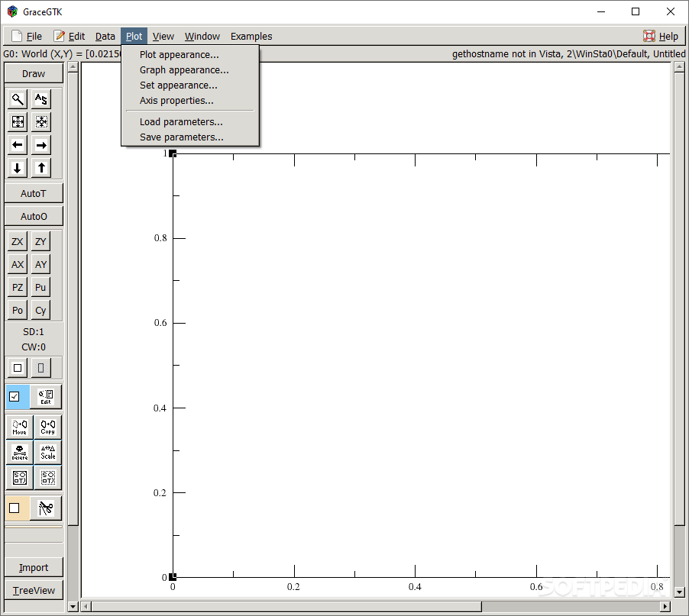Click canvas horizontal scrollbar left arrow
The image size is (689, 616).
click(x=86, y=607)
